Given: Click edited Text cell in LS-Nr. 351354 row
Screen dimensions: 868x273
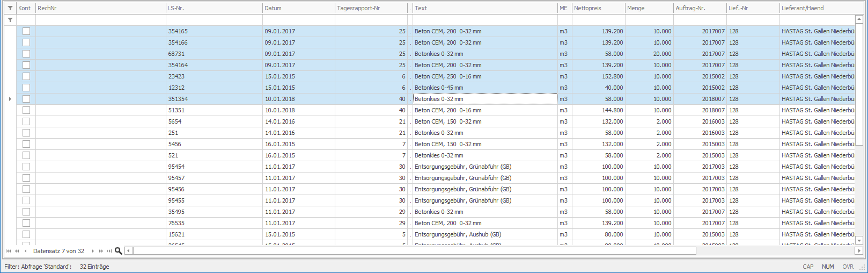Looking at the screenshot, I should (x=485, y=99).
